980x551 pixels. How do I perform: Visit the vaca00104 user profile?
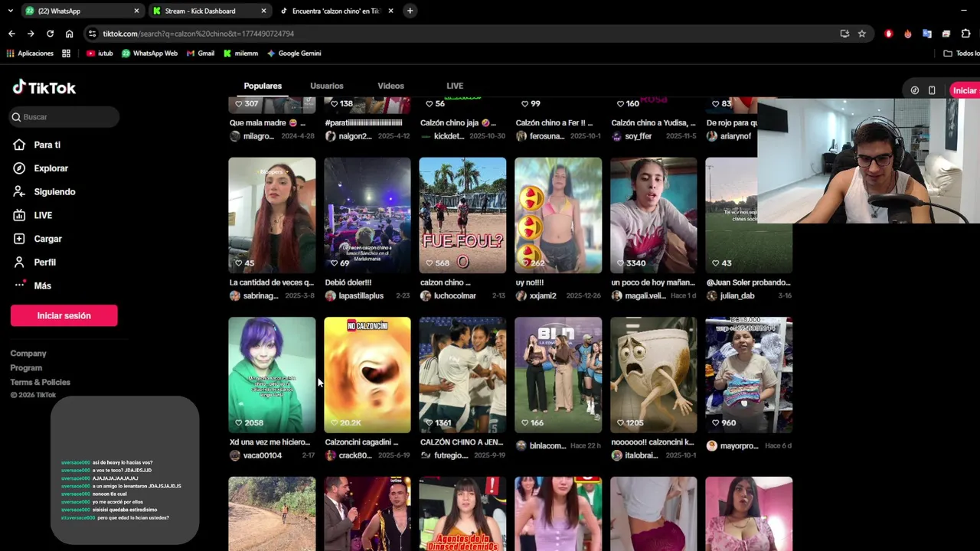pyautogui.click(x=263, y=456)
